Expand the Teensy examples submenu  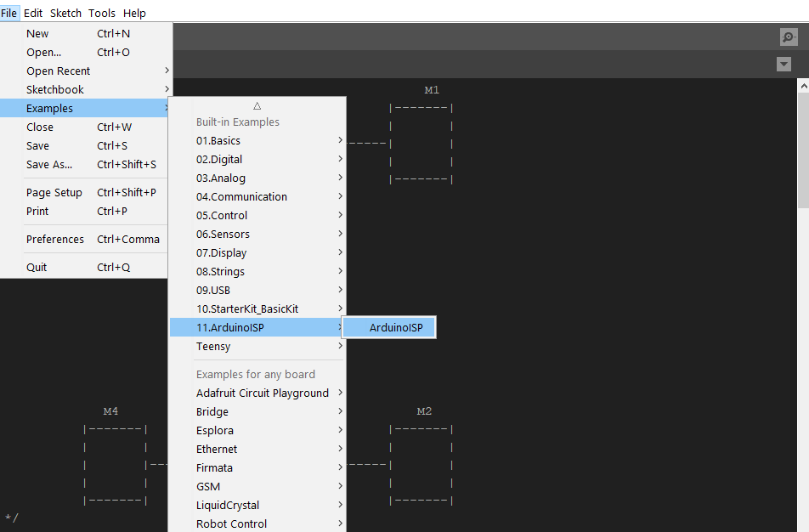pos(213,346)
